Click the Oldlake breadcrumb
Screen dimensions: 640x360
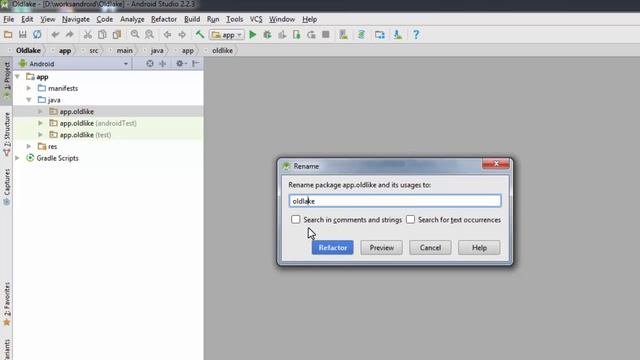click(28, 51)
